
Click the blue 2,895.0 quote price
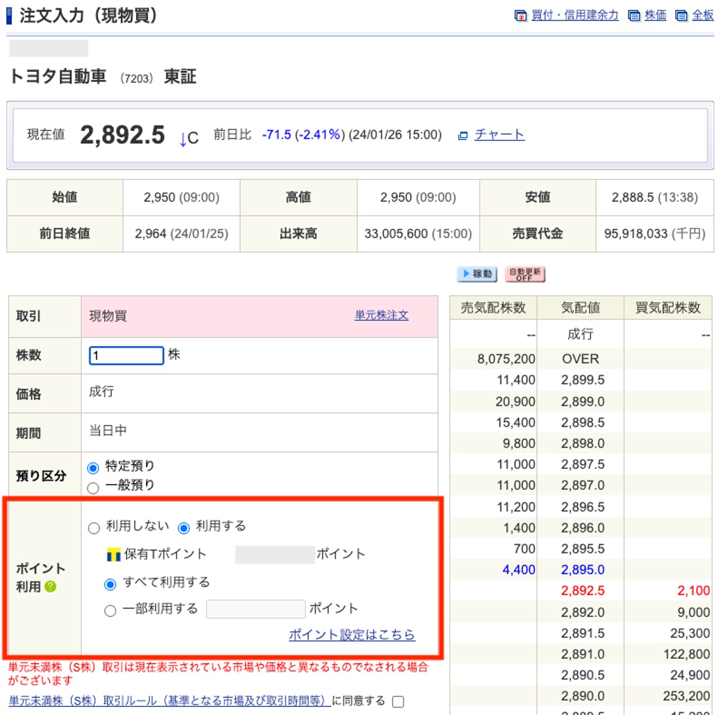click(582, 569)
